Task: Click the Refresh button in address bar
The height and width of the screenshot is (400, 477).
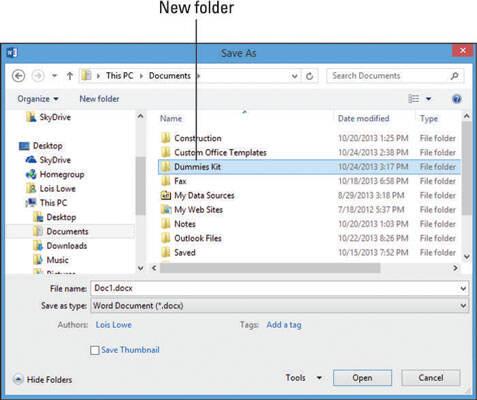Action: [310, 76]
